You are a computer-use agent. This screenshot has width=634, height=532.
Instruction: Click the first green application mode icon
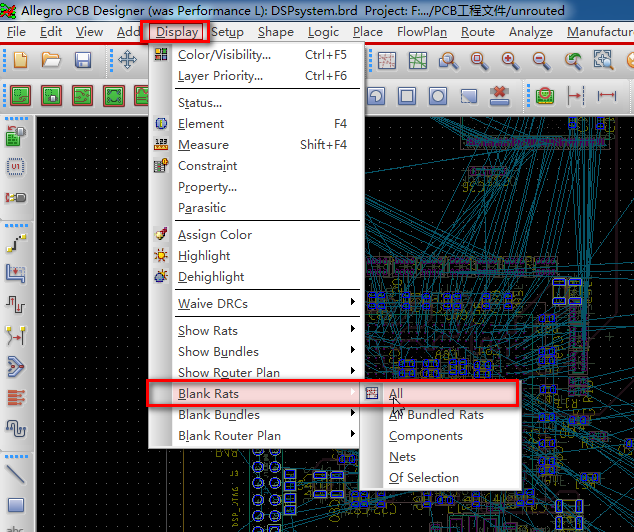pyautogui.click(x=20, y=96)
